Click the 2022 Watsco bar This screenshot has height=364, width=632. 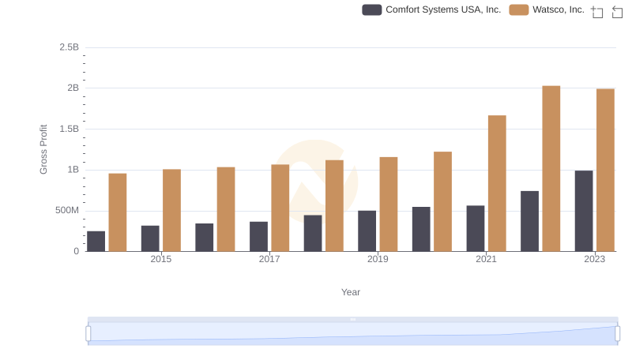tap(551, 168)
